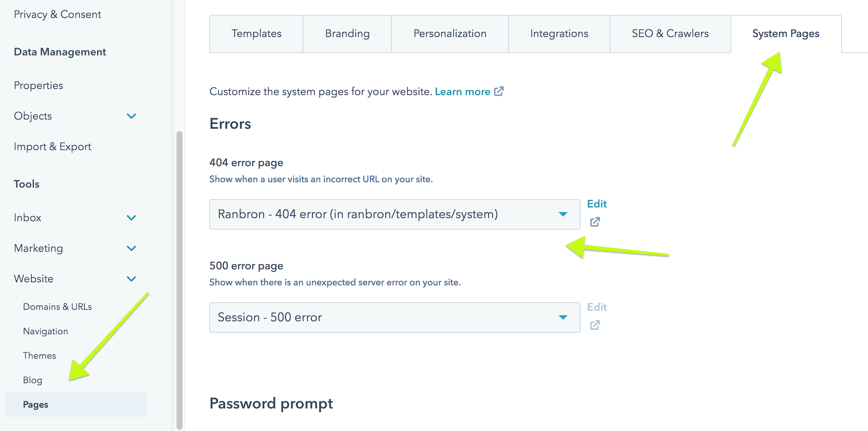Go to Privacy & Consent settings
The width and height of the screenshot is (868, 431).
coord(57,15)
